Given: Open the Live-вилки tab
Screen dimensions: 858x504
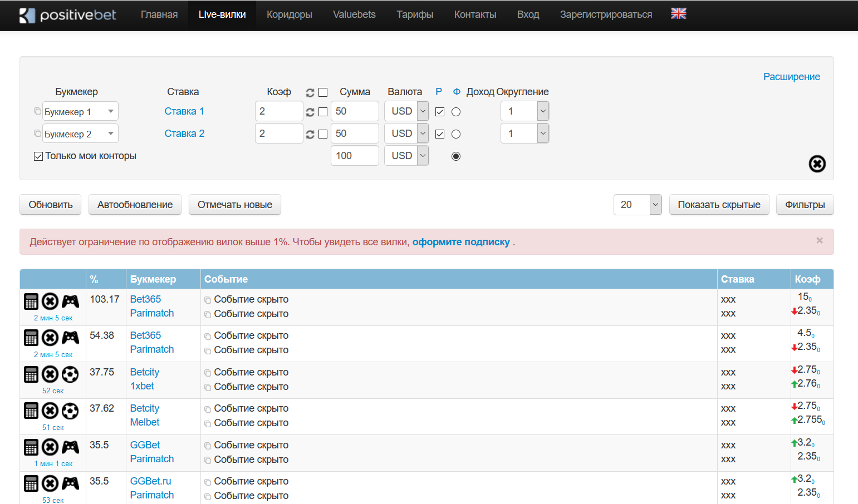Looking at the screenshot, I should [222, 14].
